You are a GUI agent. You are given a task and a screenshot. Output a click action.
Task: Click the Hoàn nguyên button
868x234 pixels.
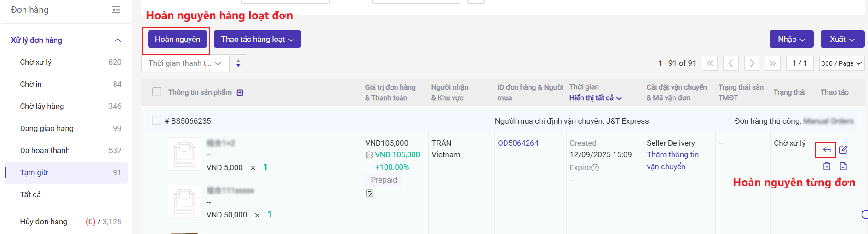click(x=177, y=40)
